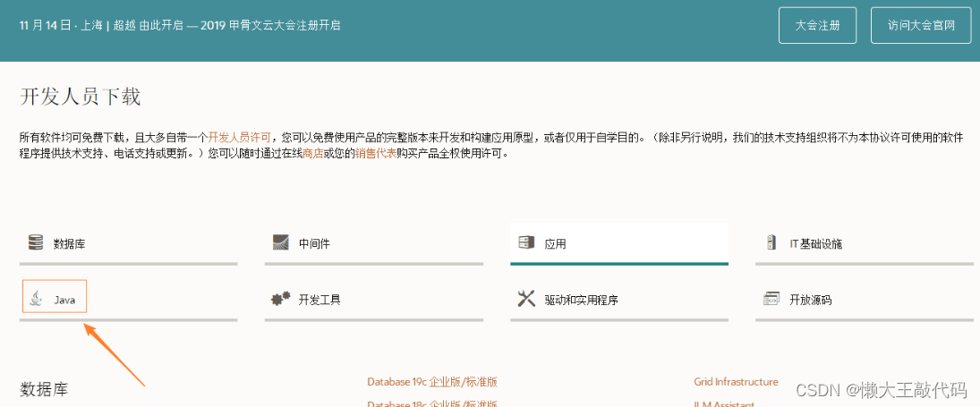Open the Grid Infrastructure link
Image resolution: width=980 pixels, height=407 pixels.
coord(736,381)
